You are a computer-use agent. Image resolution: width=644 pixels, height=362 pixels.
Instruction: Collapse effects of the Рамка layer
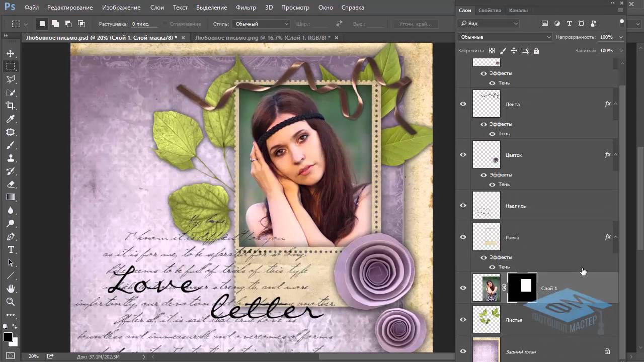coord(615,237)
